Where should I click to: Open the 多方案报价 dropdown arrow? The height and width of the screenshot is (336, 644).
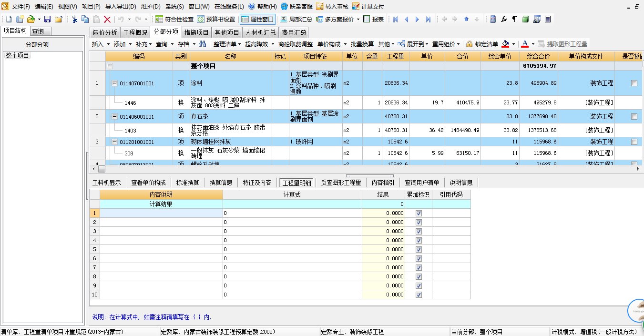point(358,19)
